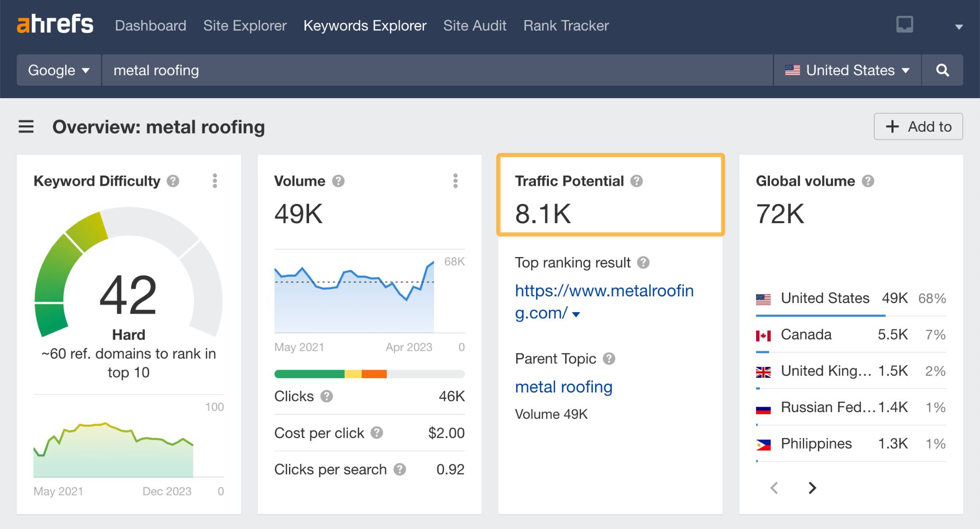Screen dimensions: 980x529
Task: Switch to Site Explorer
Action: (245, 25)
